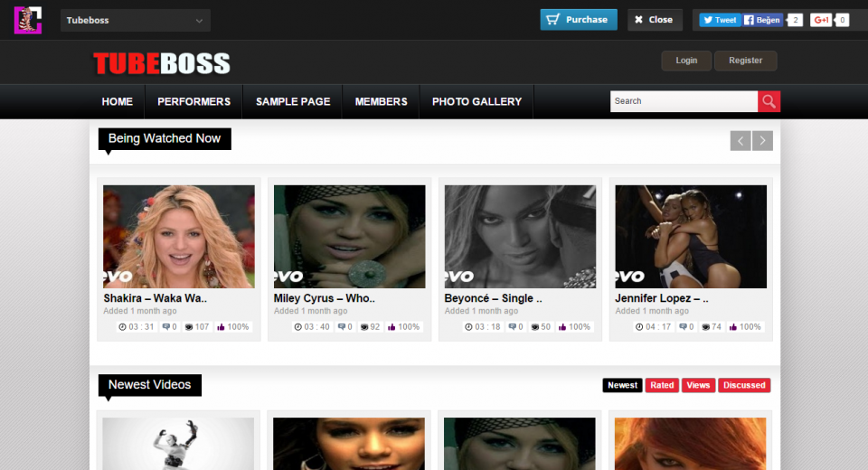This screenshot has width=868, height=470.
Task: Select the Views sort tab
Action: pos(698,385)
